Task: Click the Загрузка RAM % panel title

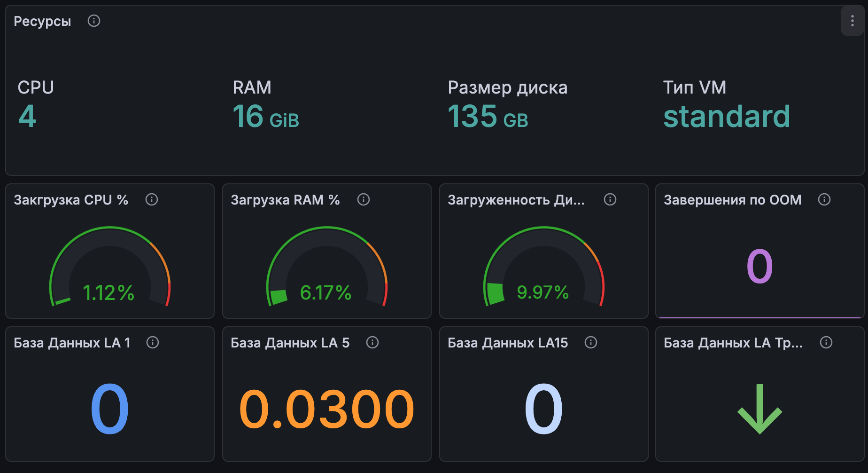Action: click(x=285, y=200)
